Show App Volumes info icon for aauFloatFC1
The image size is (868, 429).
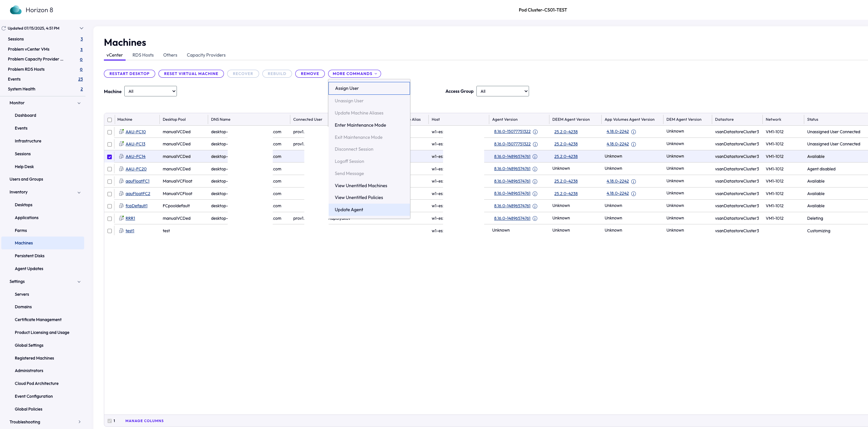(x=634, y=182)
